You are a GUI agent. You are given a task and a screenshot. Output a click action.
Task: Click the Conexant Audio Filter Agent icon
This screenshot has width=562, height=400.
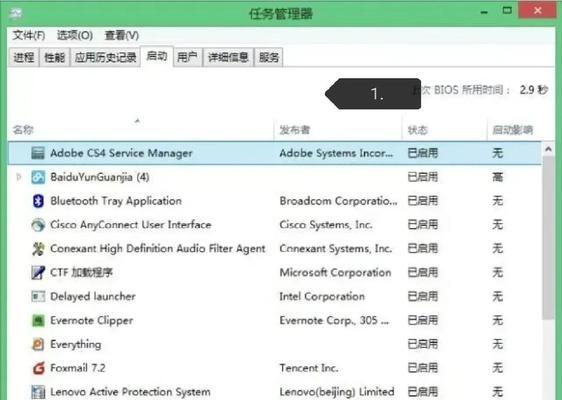tap(38, 249)
